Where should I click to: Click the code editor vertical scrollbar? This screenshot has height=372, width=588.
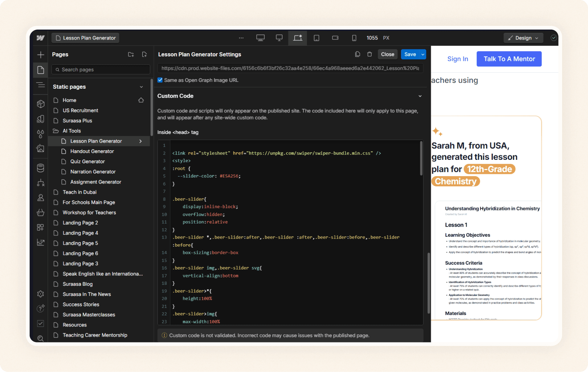tap(421, 159)
